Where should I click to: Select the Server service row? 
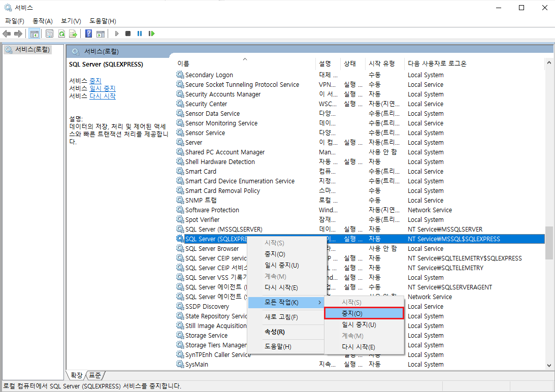360,142
